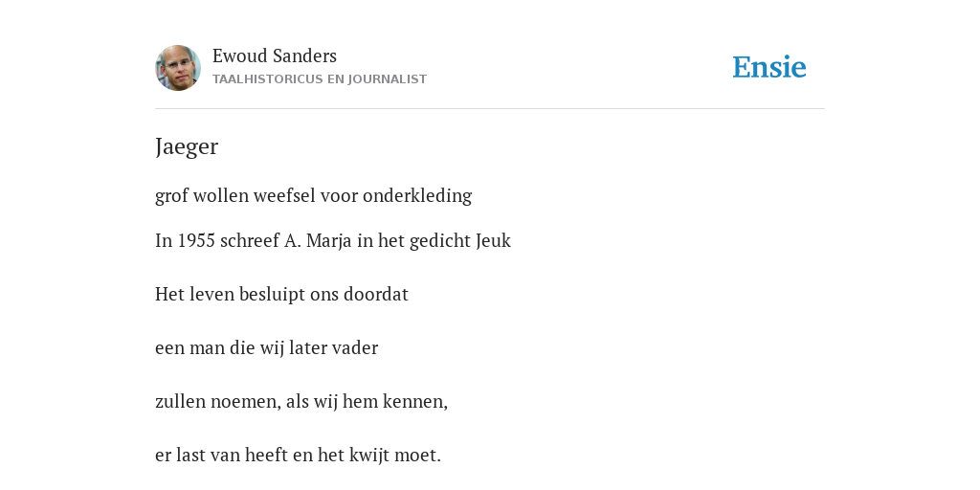Select the author name Ewoud Sanders
Viewport: 980px width, 490px height.
click(275, 56)
